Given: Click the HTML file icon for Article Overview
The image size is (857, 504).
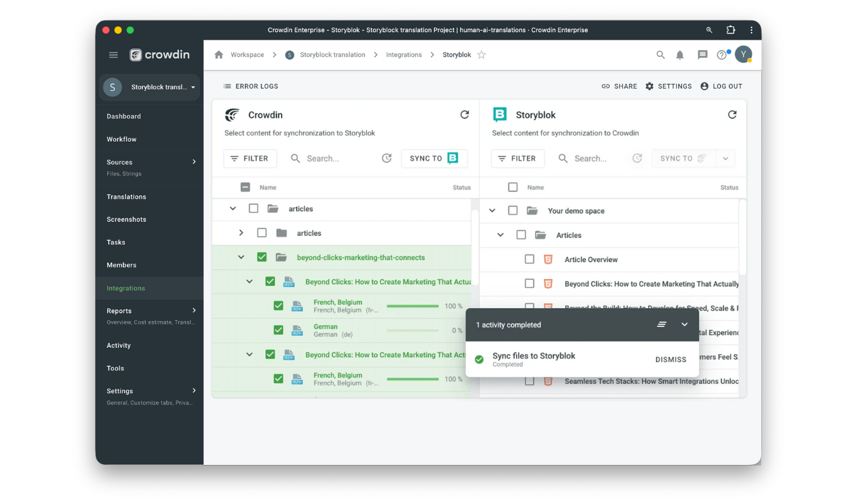Looking at the screenshot, I should tap(548, 260).
